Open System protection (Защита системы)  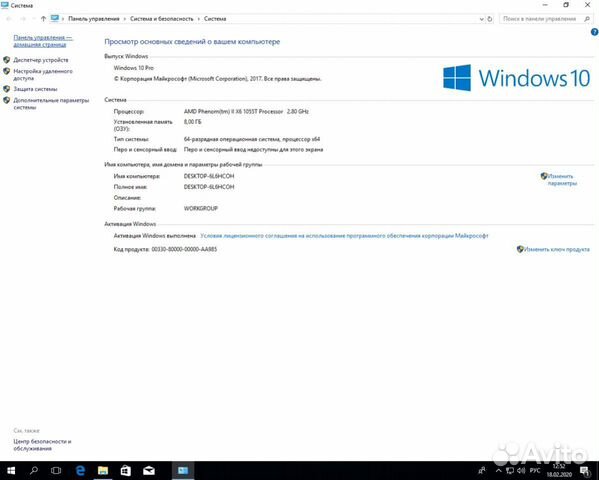(x=35, y=89)
